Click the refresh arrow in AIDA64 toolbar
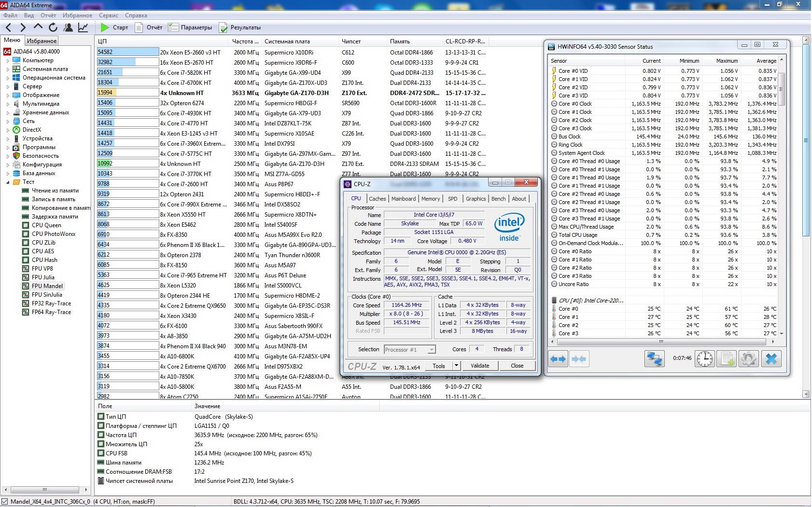 (53, 27)
